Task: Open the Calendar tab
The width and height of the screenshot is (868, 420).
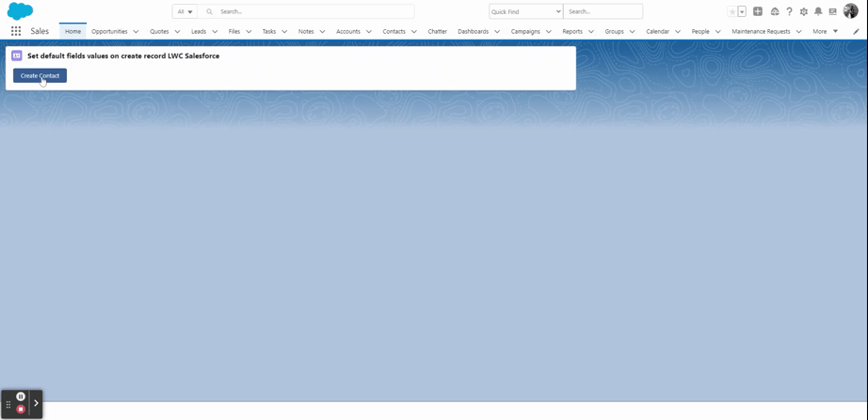Action: tap(658, 32)
